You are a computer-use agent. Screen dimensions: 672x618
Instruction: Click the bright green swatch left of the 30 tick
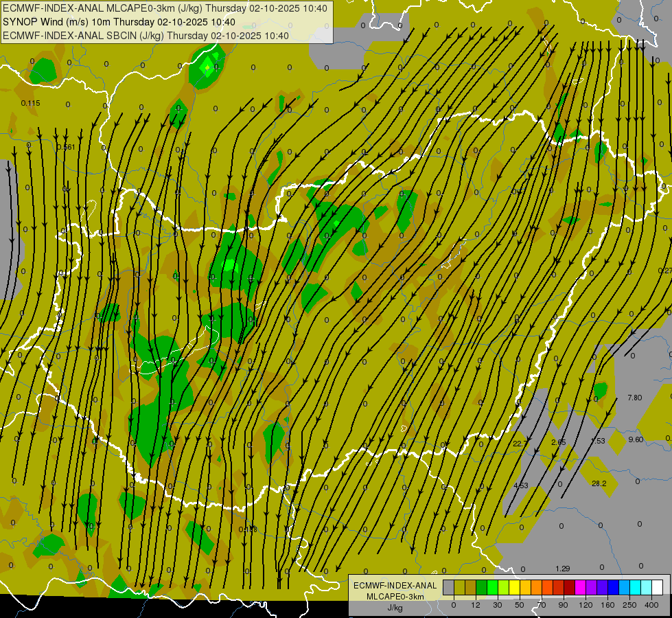tap(492, 587)
